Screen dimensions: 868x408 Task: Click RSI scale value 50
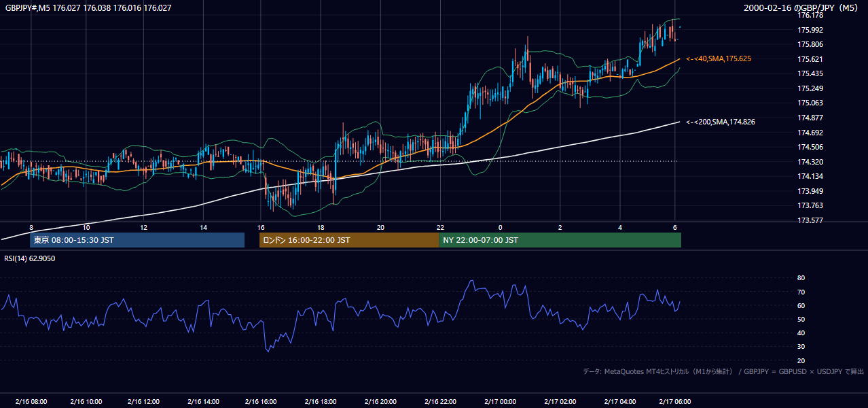click(x=801, y=319)
